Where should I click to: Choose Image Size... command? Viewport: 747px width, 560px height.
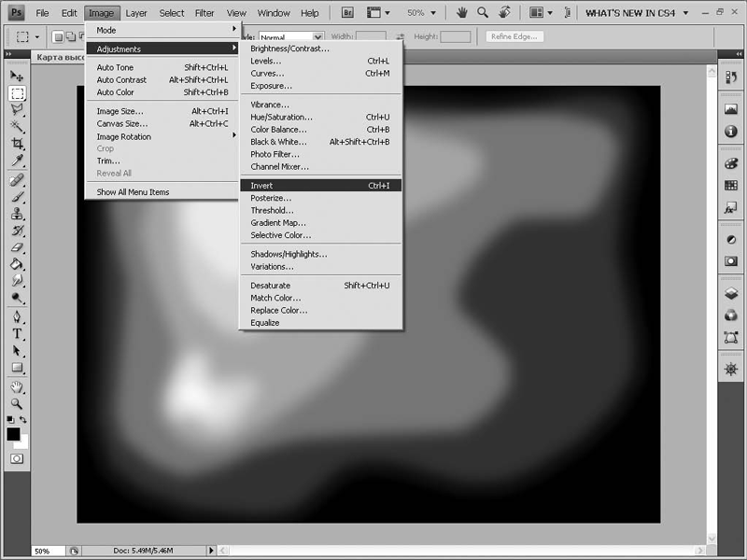(x=162, y=111)
